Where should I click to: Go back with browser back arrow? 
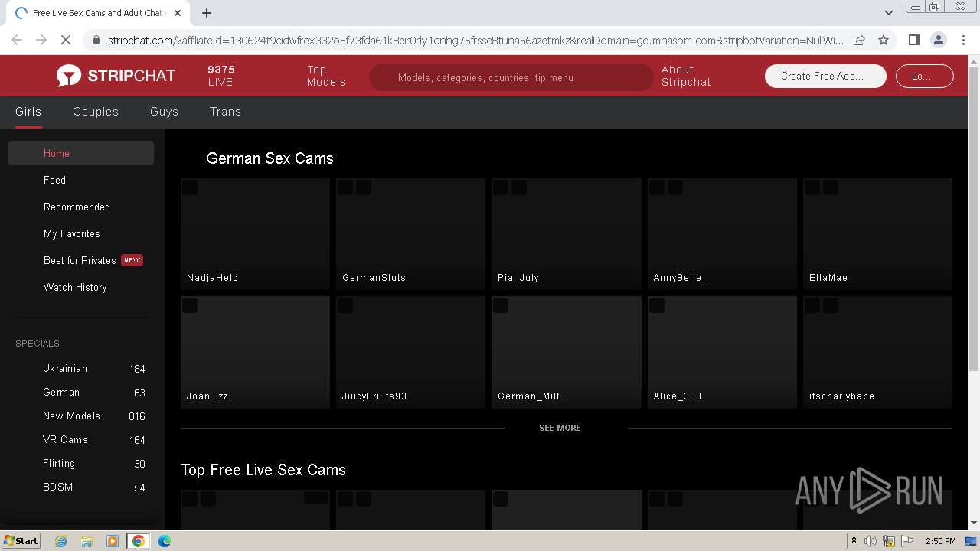[17, 40]
